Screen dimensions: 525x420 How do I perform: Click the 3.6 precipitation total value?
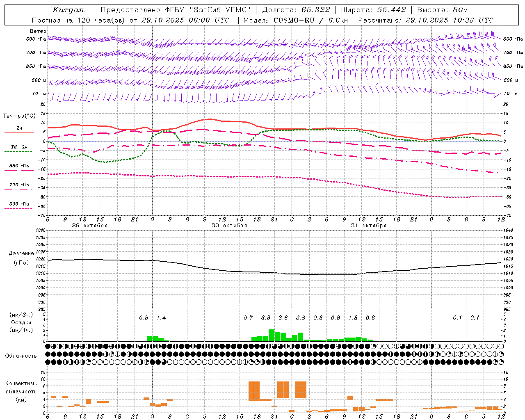[x=283, y=318]
